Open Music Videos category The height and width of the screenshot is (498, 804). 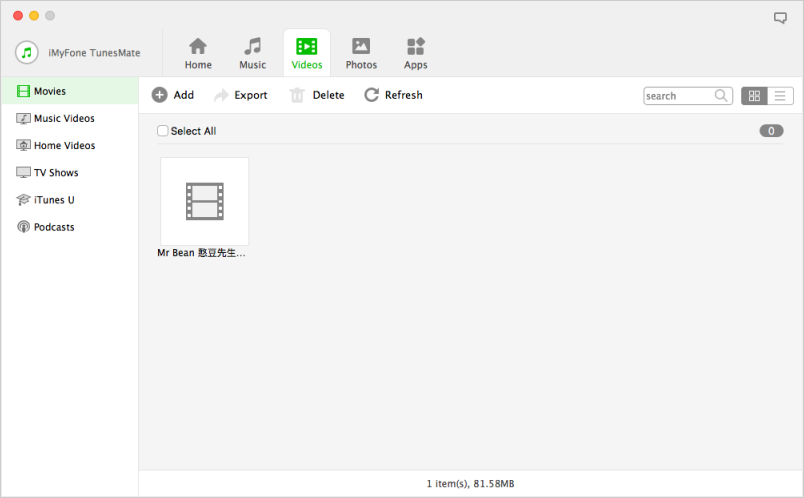point(69,118)
